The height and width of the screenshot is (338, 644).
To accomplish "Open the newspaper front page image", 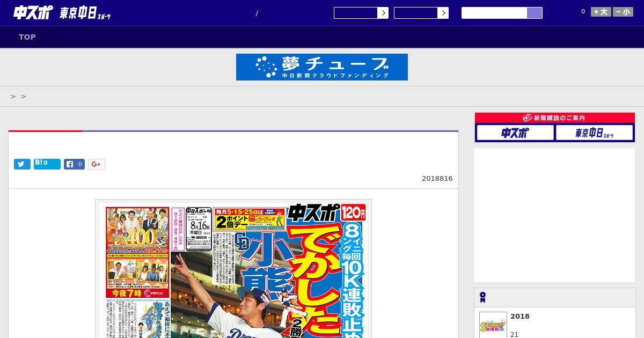I will click(x=233, y=269).
